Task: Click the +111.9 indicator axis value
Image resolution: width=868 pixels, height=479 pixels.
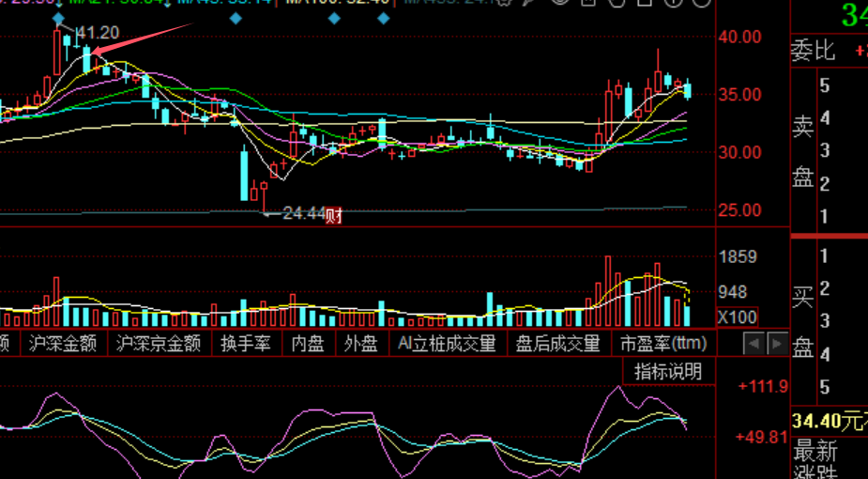Action: pyautogui.click(x=763, y=386)
